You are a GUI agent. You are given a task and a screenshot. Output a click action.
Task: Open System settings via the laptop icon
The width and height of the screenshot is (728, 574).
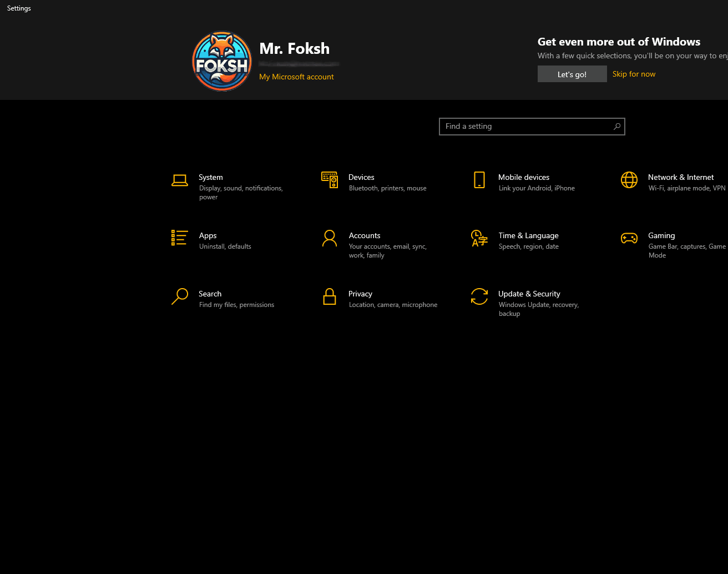(180, 180)
